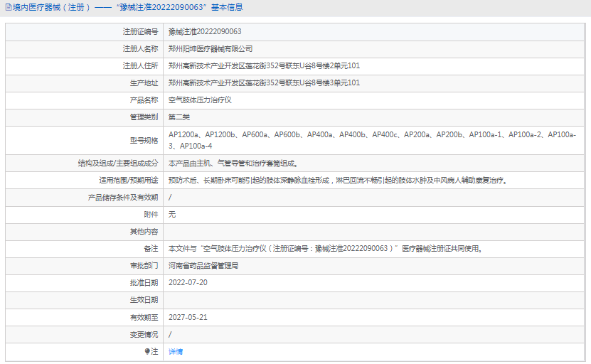The width and height of the screenshot is (591, 364).
Task: Click the 生产地址 label
Action: [144, 83]
